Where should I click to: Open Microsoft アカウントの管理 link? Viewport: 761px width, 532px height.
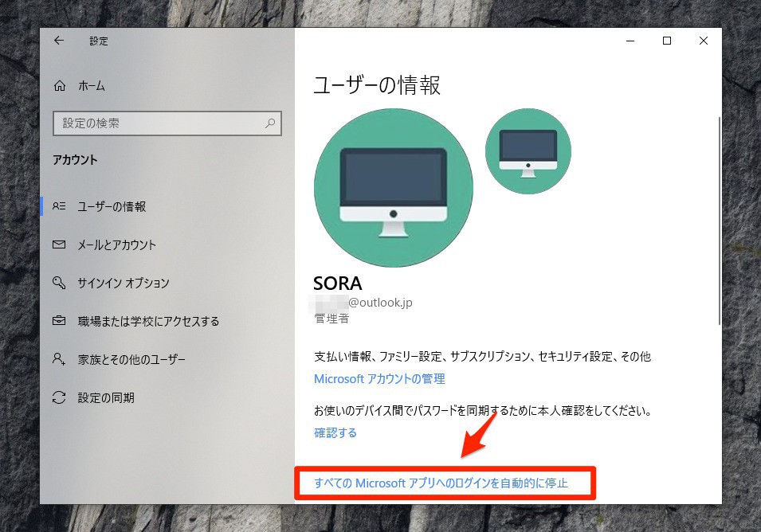pos(379,379)
